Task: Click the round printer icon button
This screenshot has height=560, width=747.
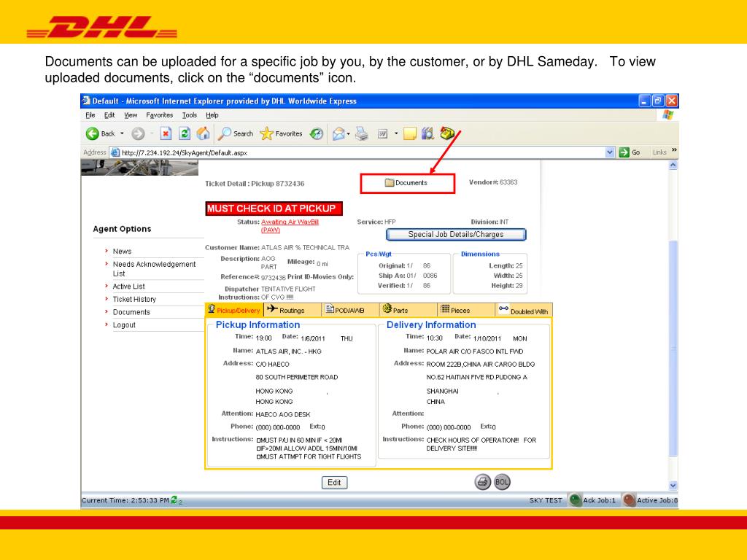Action: click(483, 482)
